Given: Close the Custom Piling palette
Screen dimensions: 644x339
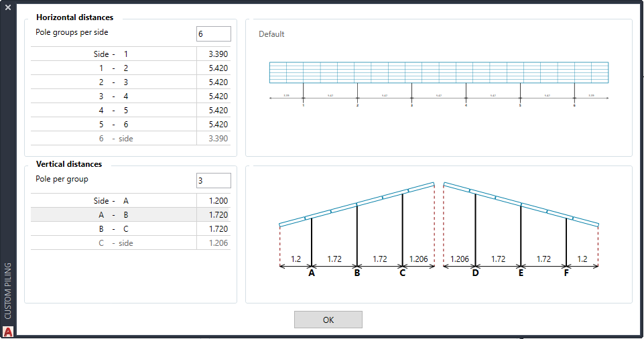Looking at the screenshot, I should coord(8,8).
